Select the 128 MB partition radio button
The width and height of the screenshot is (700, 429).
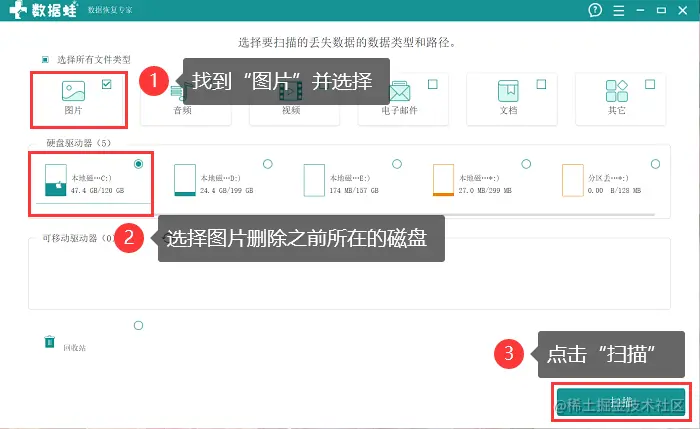(655, 164)
